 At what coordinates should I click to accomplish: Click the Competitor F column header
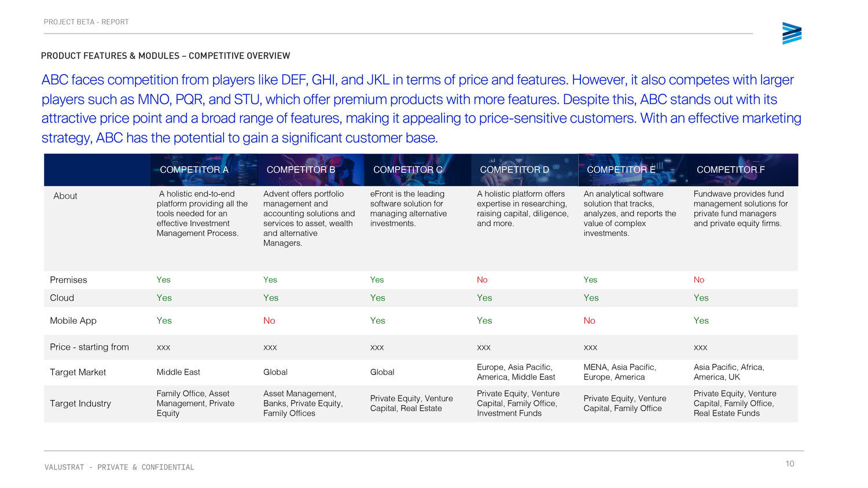[x=730, y=170]
